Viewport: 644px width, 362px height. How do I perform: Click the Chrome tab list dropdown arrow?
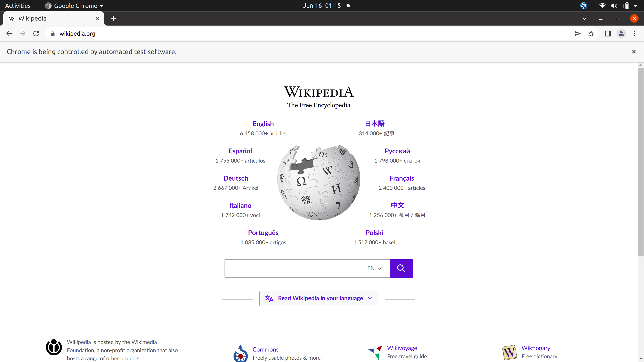[584, 18]
